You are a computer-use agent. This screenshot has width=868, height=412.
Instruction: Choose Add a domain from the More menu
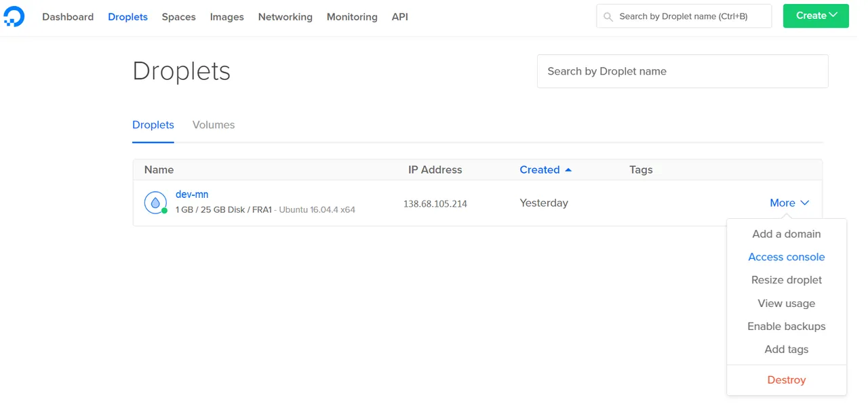point(787,234)
